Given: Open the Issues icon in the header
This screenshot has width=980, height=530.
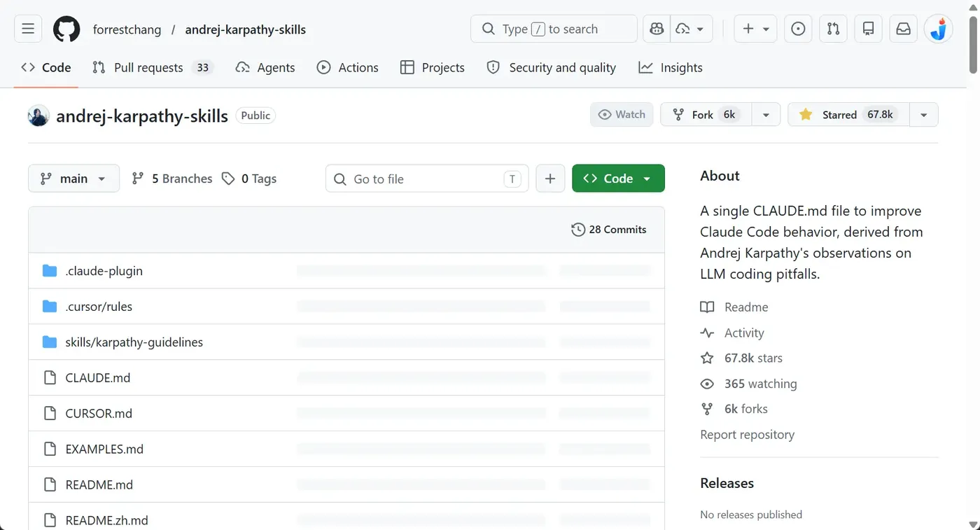Looking at the screenshot, I should tap(798, 29).
